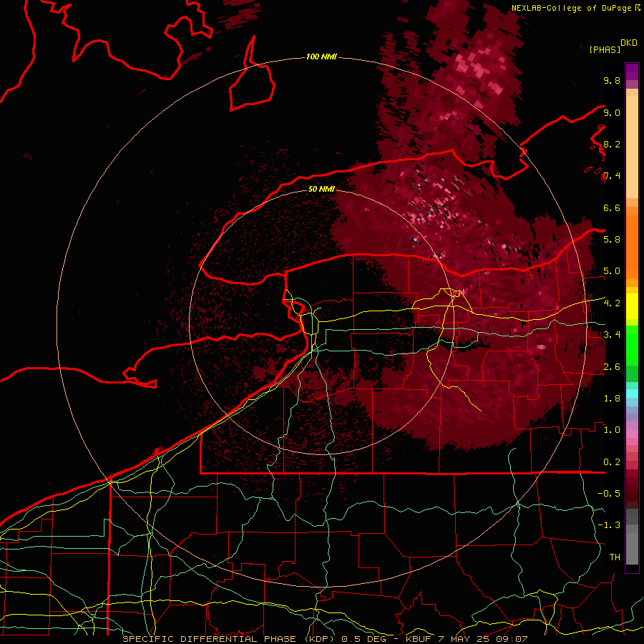Click the 50 NMI range ring label
This screenshot has width=644, height=644.
[x=321, y=189]
